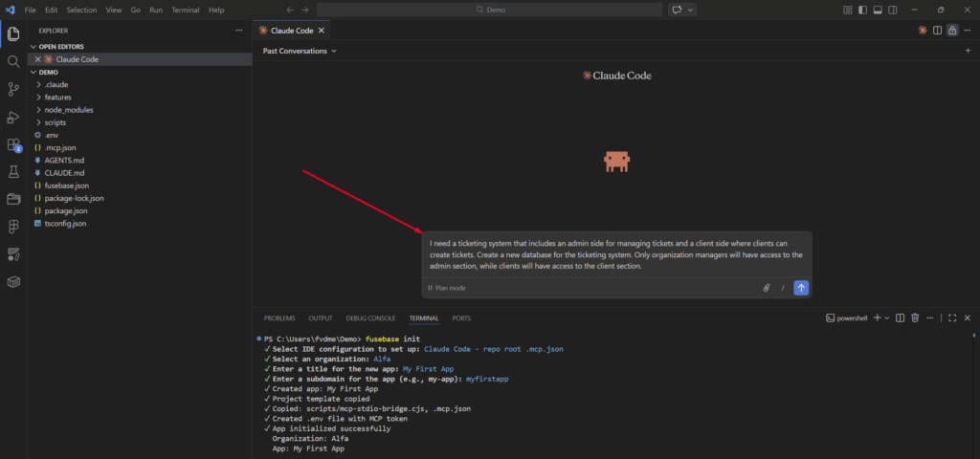980x459 pixels.
Task: Expand the features folder
Action: point(57,98)
